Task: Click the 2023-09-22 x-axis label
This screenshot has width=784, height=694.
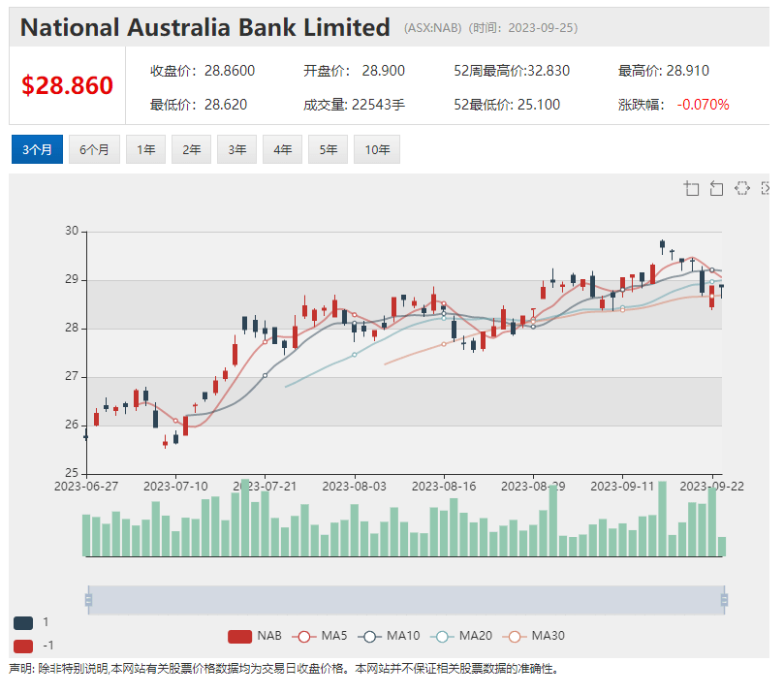Action: 712,487
